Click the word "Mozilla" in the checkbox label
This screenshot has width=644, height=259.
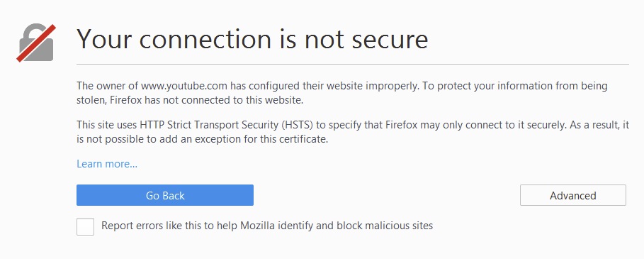tap(257, 226)
